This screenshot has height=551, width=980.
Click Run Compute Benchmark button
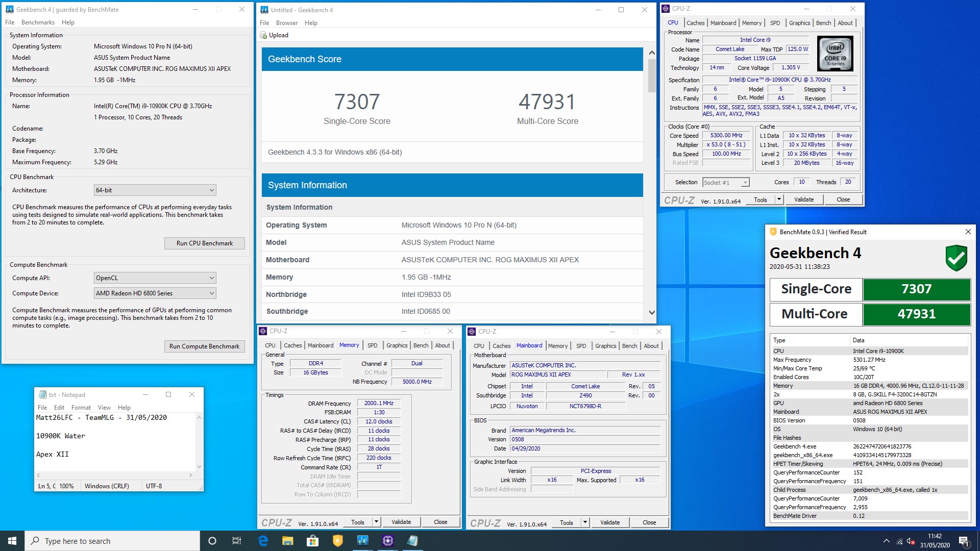click(205, 346)
